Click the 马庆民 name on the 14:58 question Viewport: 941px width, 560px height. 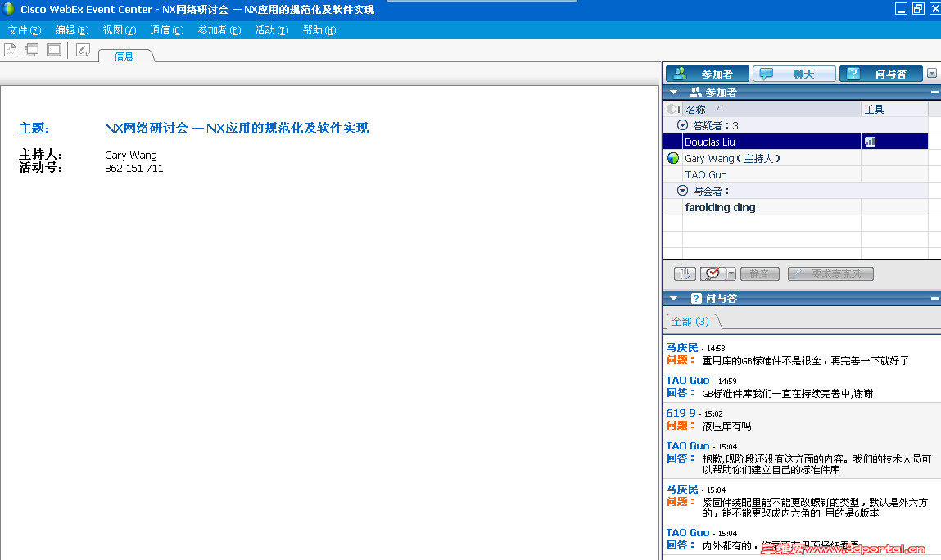682,347
